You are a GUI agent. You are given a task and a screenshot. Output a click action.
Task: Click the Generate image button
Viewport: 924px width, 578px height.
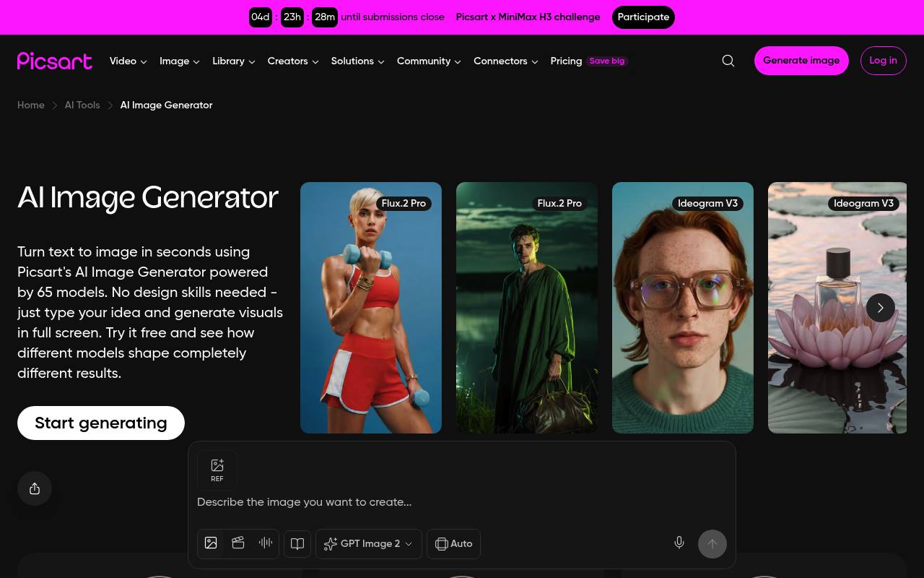[x=801, y=61]
